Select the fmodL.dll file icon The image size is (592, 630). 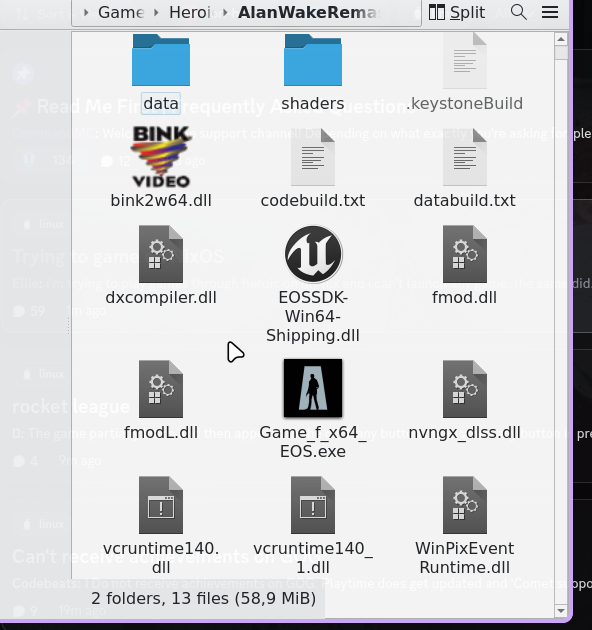161,389
